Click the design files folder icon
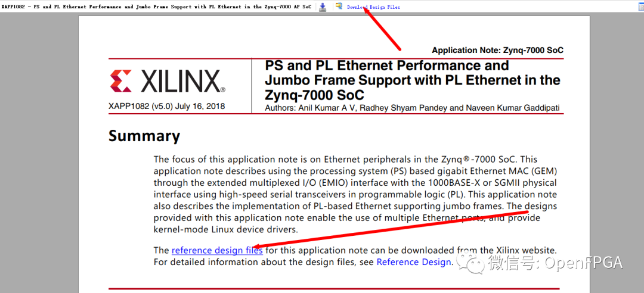This screenshot has width=644, height=293. point(339,6)
